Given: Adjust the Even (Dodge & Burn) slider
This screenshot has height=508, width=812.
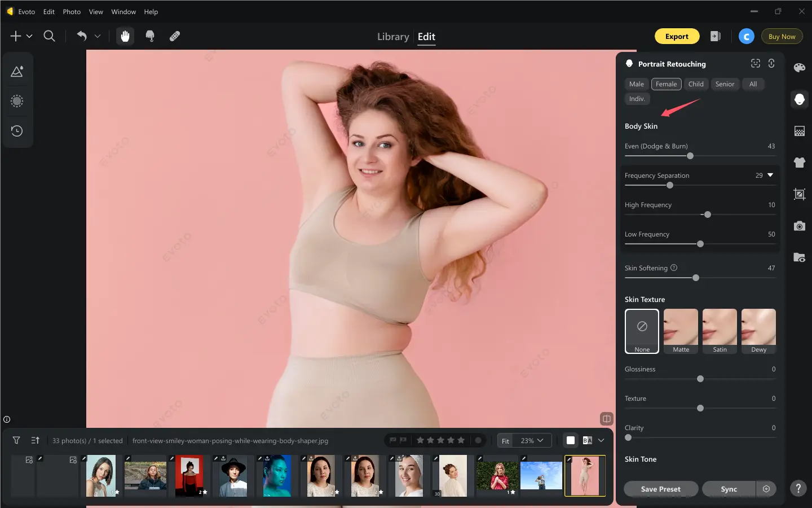Looking at the screenshot, I should pos(690,156).
